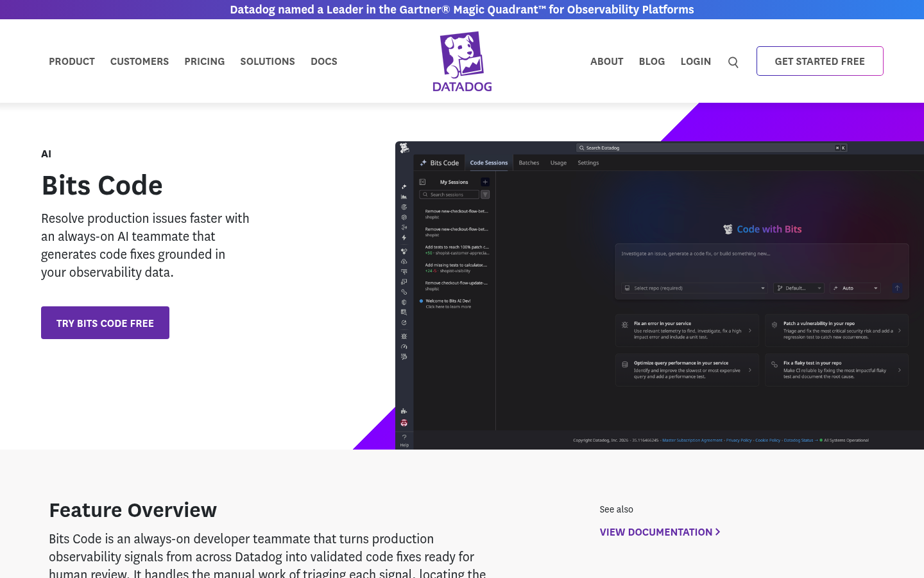Open the Privacy Policy footer link
This screenshot has height=578, width=924.
[739, 441]
